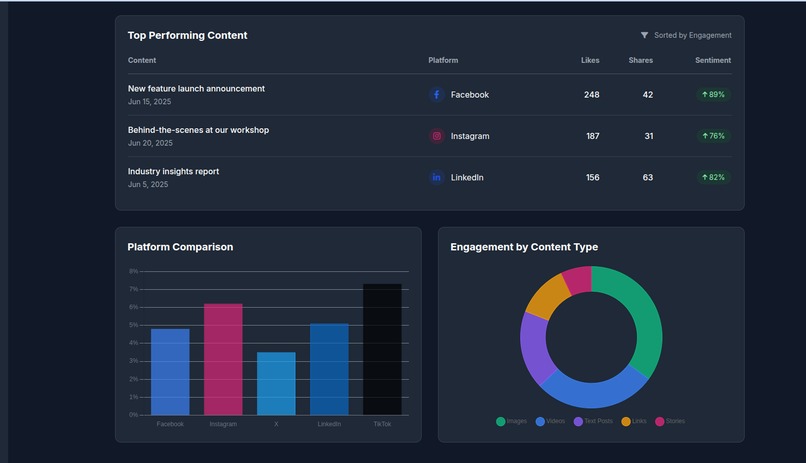806x463 pixels.
Task: Click the Facebook bar in Platform Comparison
Action: [x=170, y=372]
